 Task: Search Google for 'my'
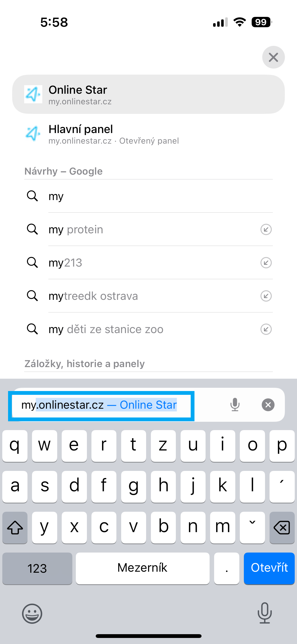point(148,196)
